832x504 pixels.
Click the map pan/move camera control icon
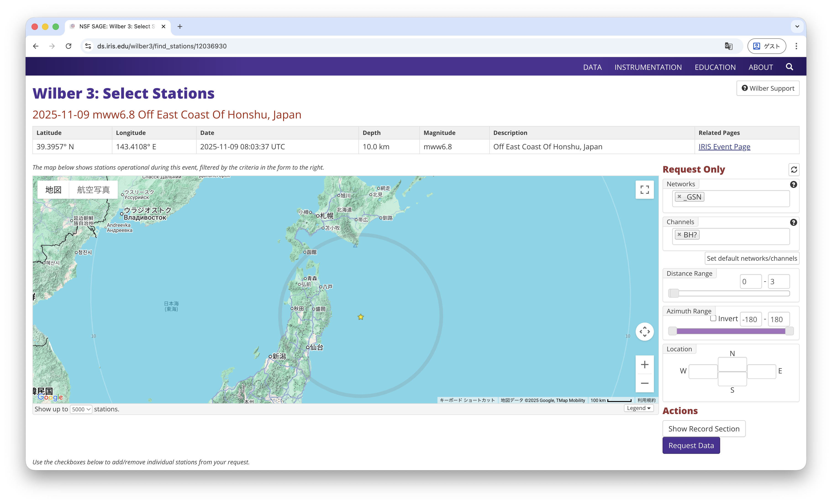point(644,331)
